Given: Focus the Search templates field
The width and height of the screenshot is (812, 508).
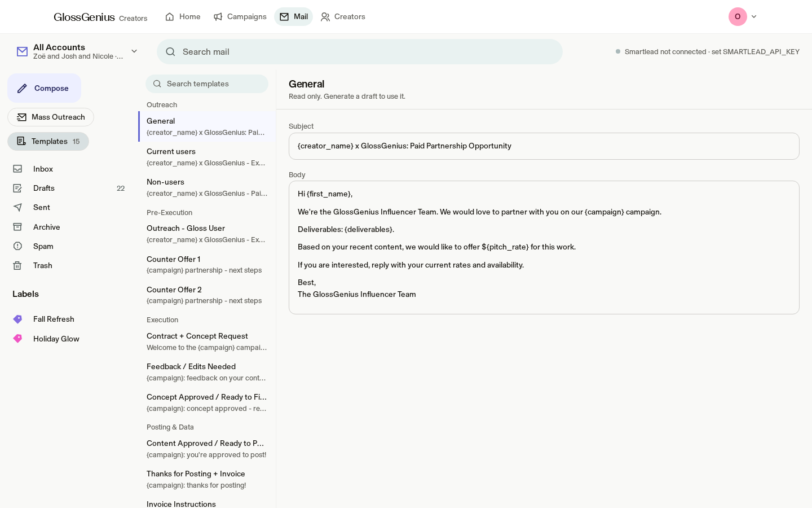Looking at the screenshot, I should 207,84.
